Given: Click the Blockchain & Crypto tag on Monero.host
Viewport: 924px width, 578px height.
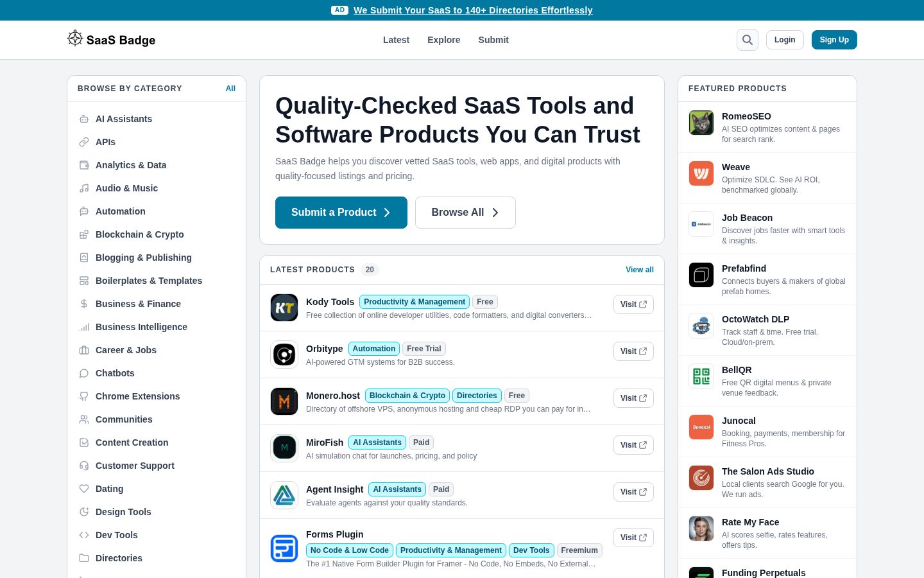Looking at the screenshot, I should [407, 396].
